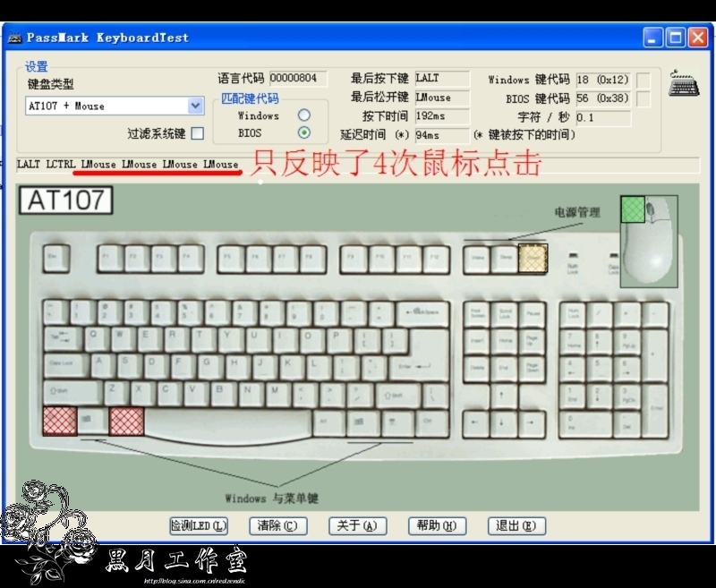Screen dimensions: 716x588
Task: Click the up arrow key on keyboard image
Action: click(x=504, y=396)
